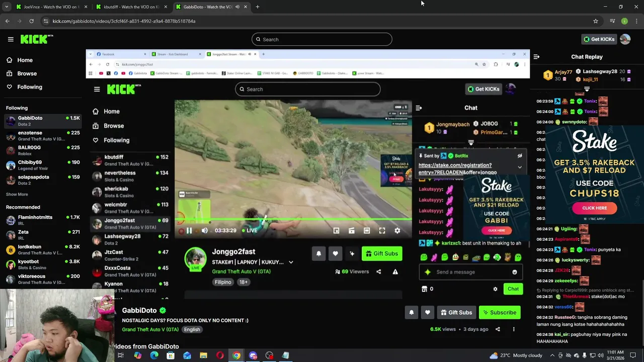
Task: Toggle notification bell for GabbiDoto
Action: click(x=411, y=312)
